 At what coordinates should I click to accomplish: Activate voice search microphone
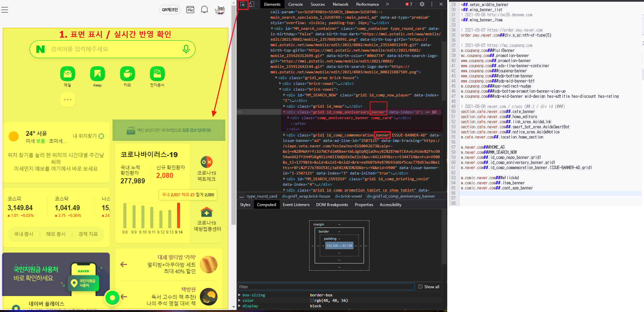[x=186, y=49]
